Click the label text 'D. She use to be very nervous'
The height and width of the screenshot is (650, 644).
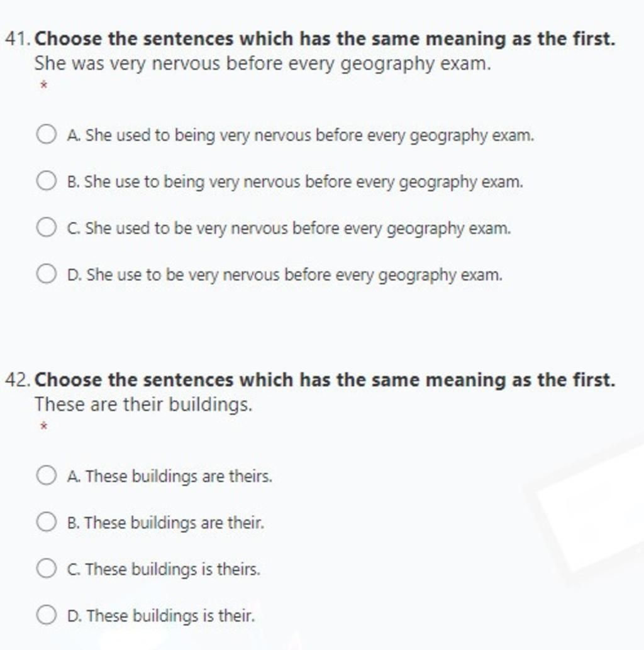coord(285,275)
